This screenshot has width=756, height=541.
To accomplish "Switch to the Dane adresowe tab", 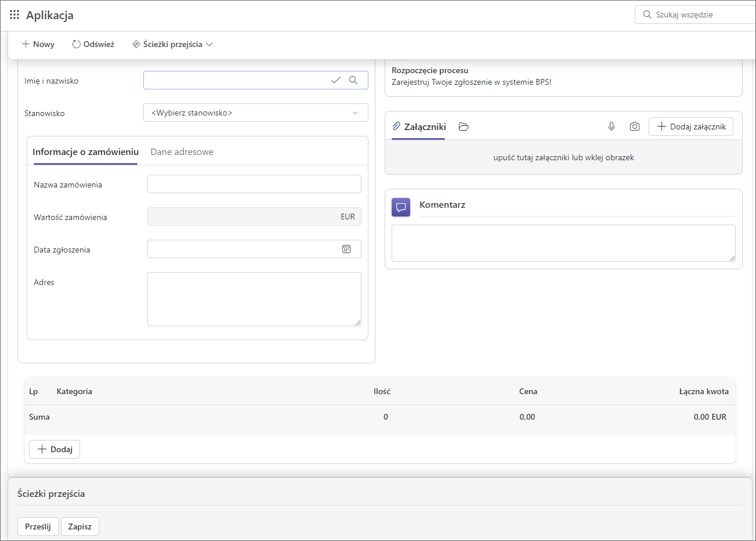I will (182, 152).
